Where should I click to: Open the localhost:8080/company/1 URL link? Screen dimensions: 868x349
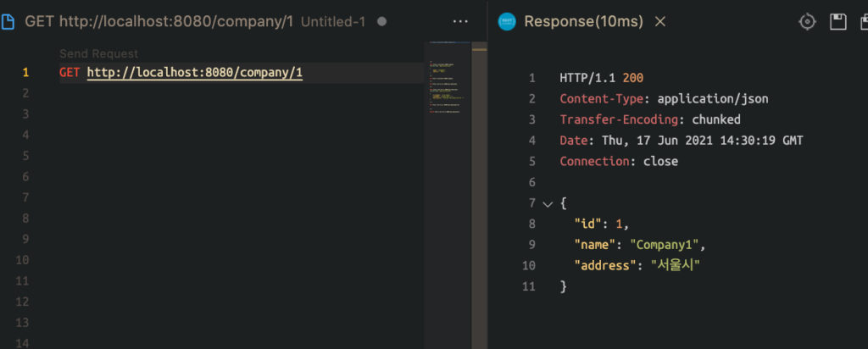(194, 73)
